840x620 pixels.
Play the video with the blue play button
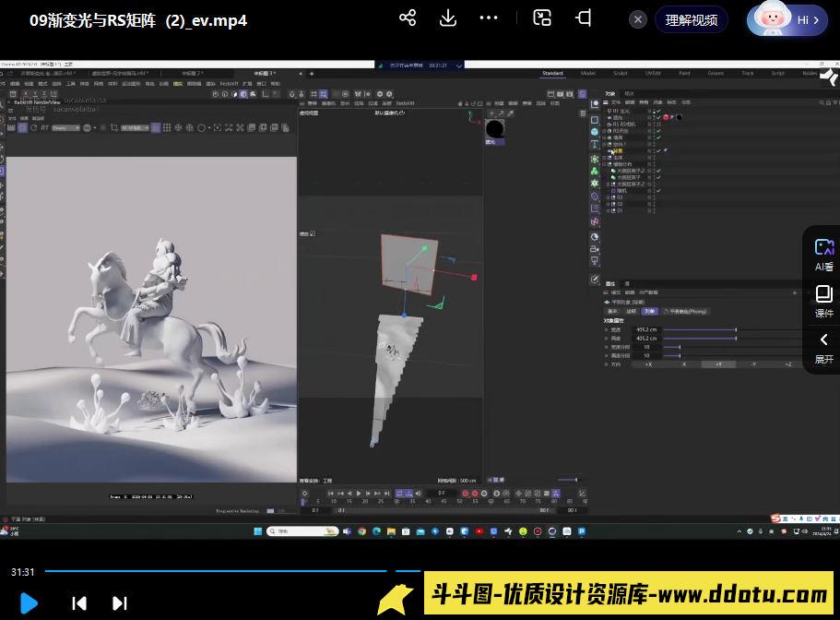click(x=29, y=603)
